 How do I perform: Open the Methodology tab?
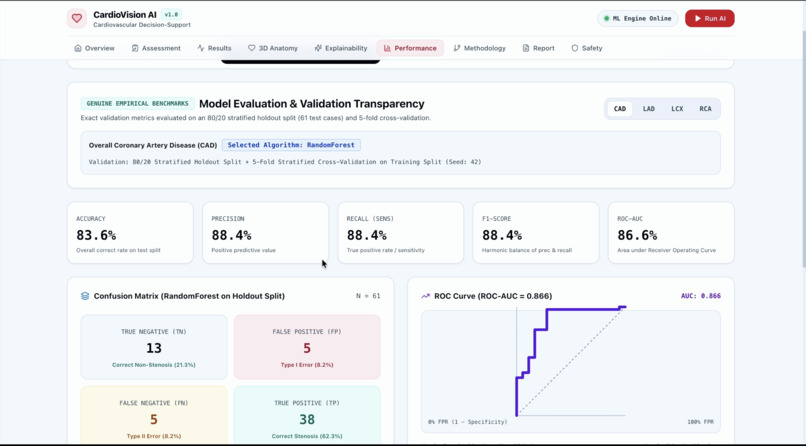pyautogui.click(x=479, y=48)
